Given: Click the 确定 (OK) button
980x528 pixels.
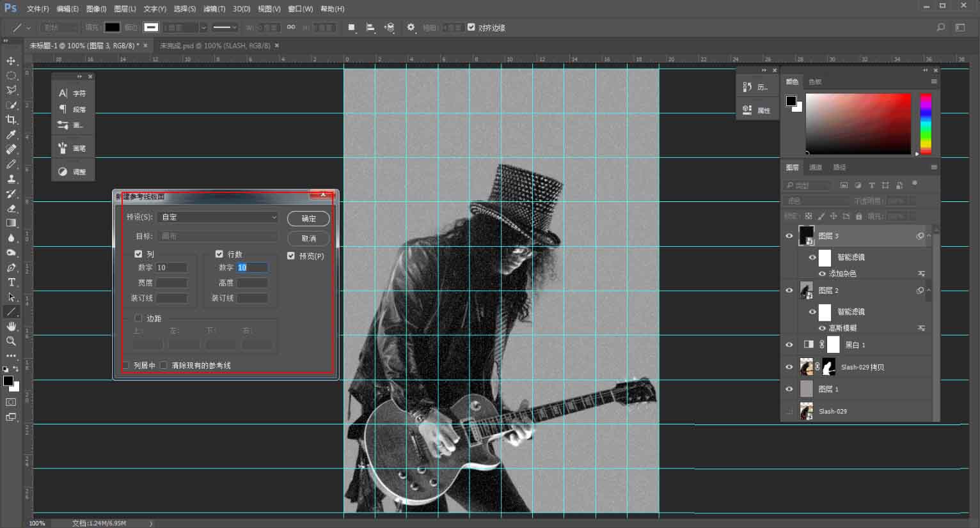Looking at the screenshot, I should 308,219.
